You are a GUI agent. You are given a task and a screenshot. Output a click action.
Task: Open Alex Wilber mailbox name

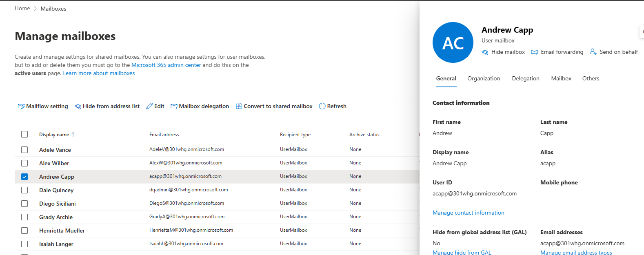tap(54, 163)
